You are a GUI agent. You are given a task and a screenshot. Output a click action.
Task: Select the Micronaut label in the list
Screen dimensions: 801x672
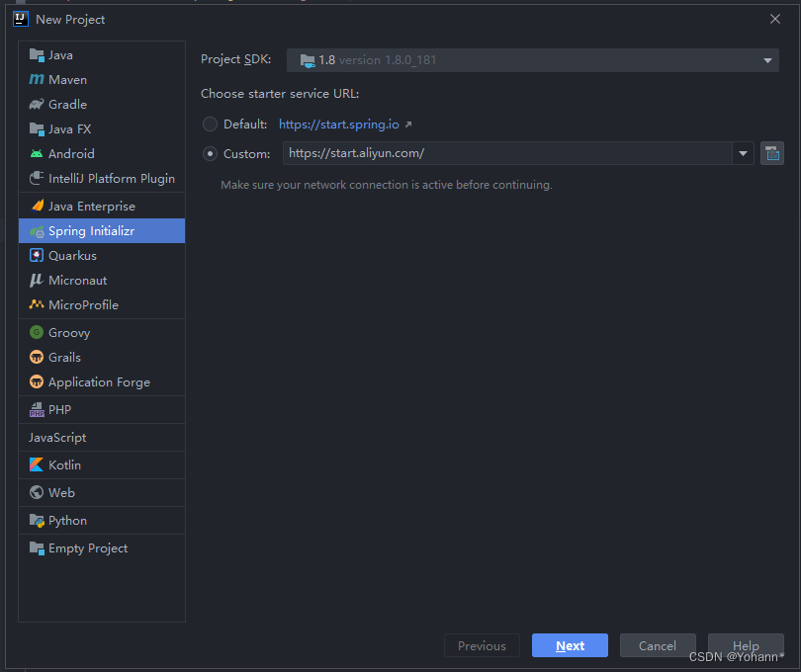point(78,281)
